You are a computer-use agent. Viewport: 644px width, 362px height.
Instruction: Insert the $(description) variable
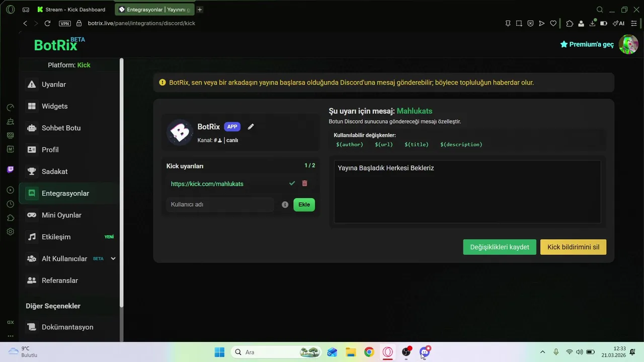pos(461,144)
